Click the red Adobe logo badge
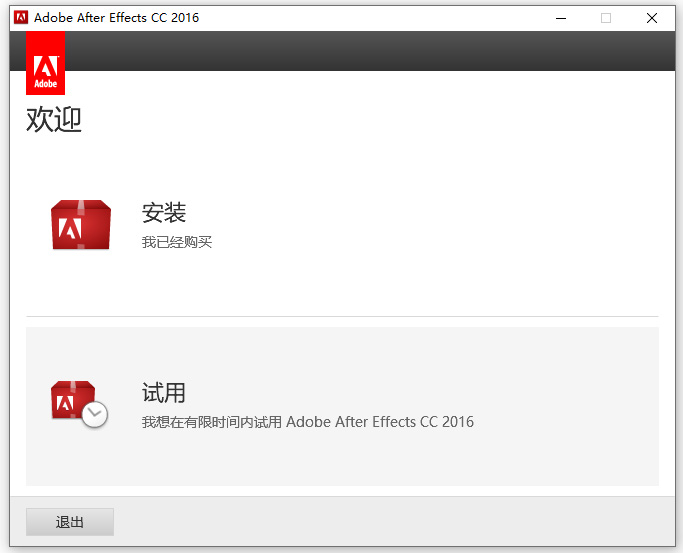Image resolution: width=683 pixels, height=553 pixels. tap(45, 63)
